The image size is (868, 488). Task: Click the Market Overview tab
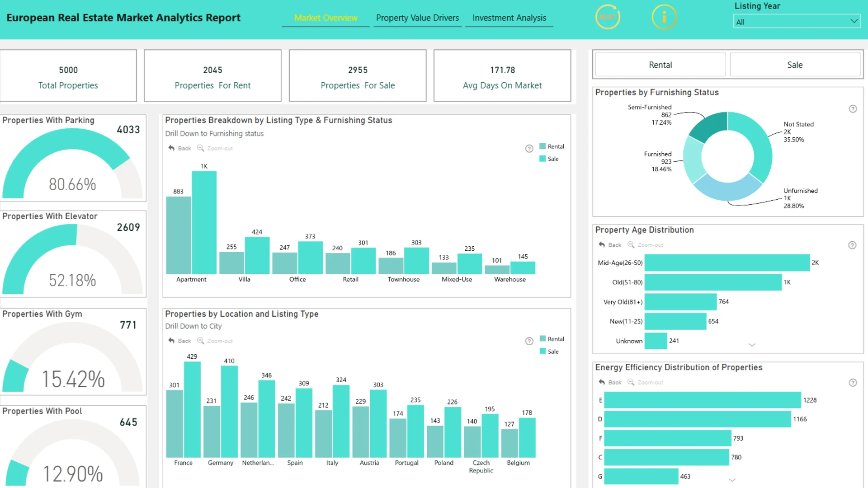coord(325,18)
